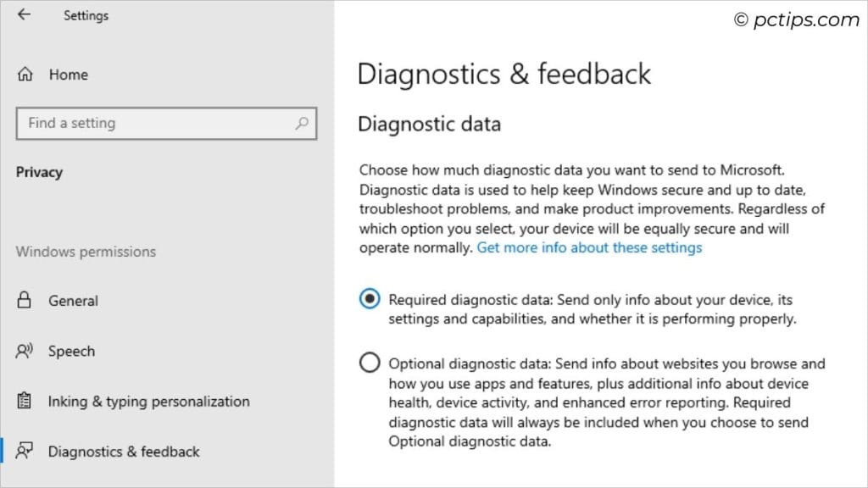The width and height of the screenshot is (868, 488).
Task: Select the padlock icon beside General
Action: click(x=26, y=300)
